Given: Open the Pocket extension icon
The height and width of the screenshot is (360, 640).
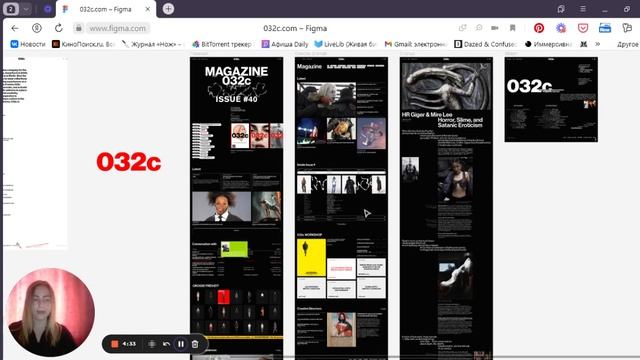Looking at the screenshot, I should (x=583, y=28).
